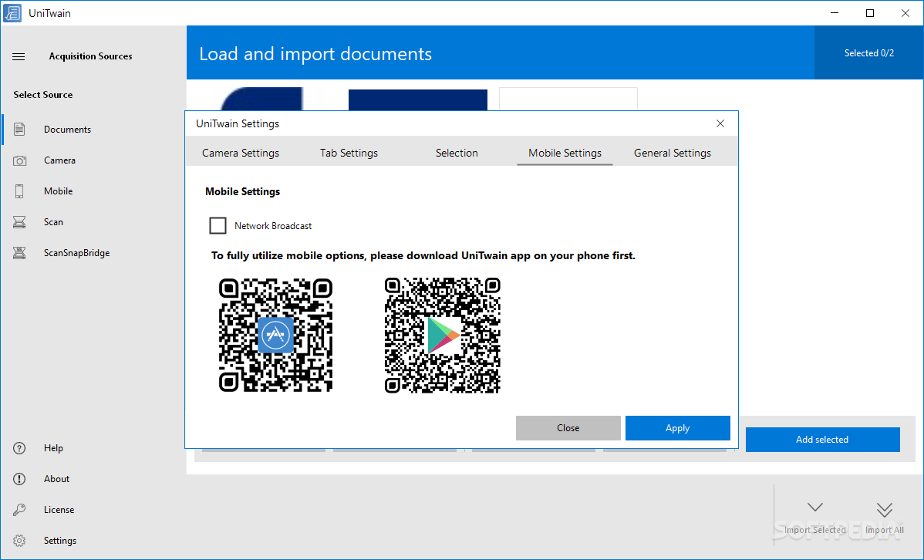The image size is (924, 560).
Task: Click the App Store QR code
Action: click(276, 335)
